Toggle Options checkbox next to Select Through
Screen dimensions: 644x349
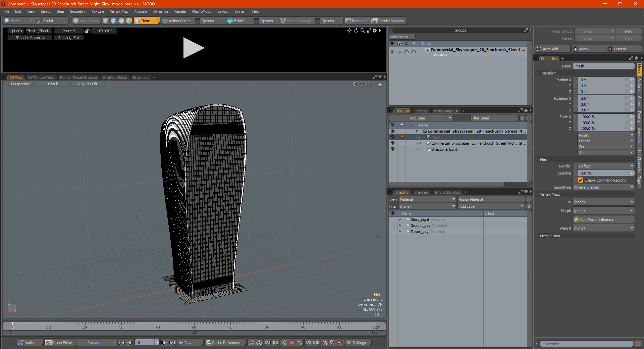tap(318, 21)
